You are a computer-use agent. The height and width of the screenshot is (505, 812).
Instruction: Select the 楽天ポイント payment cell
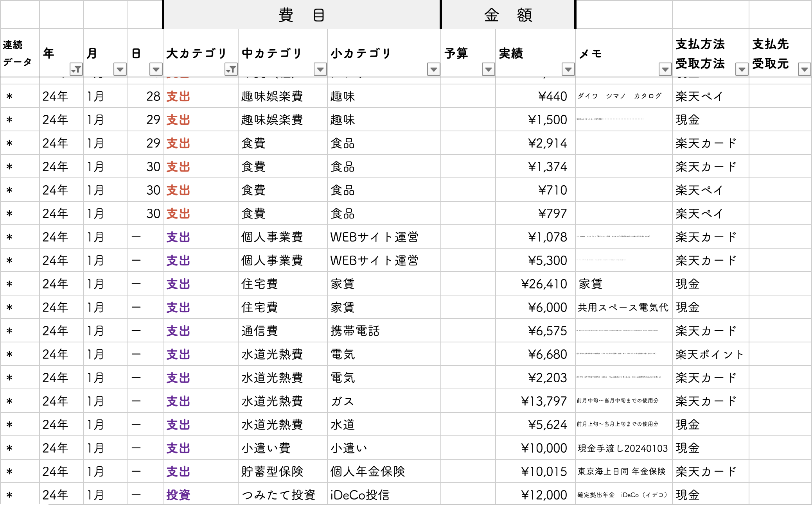[711, 354]
